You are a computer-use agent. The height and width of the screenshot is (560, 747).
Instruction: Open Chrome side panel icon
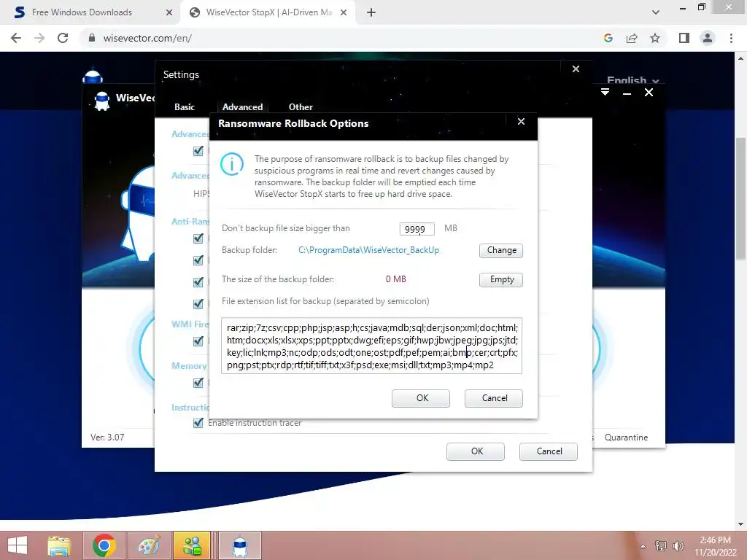coord(684,38)
